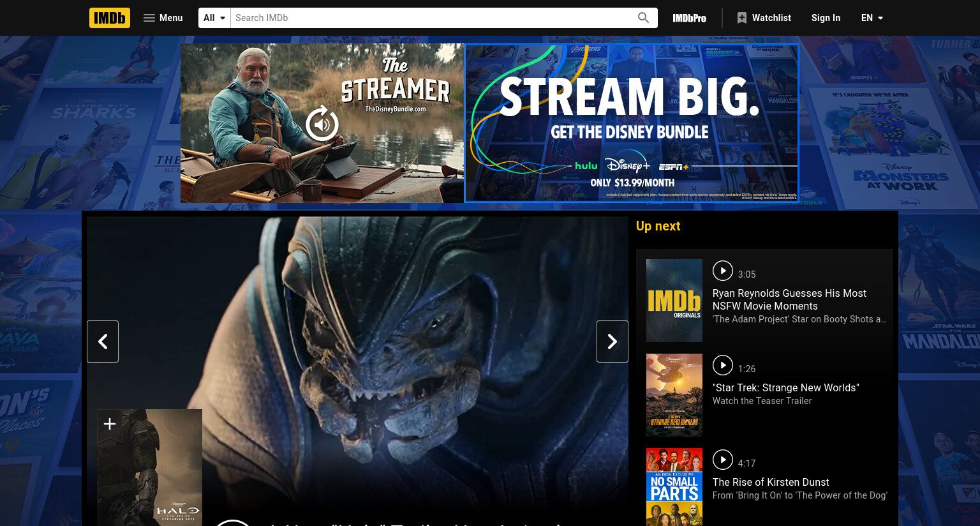Play the featured Halo trailer video
The height and width of the screenshot is (526, 980).
point(232,523)
